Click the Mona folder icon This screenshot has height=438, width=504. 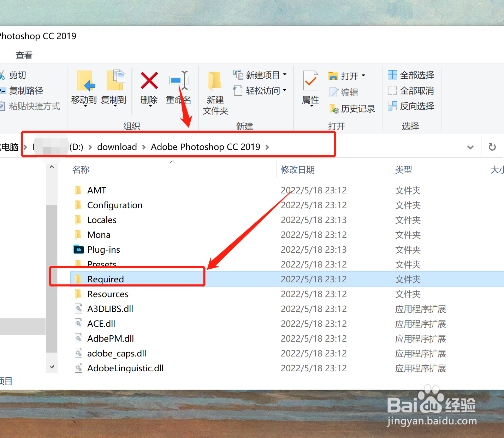pyautogui.click(x=78, y=235)
